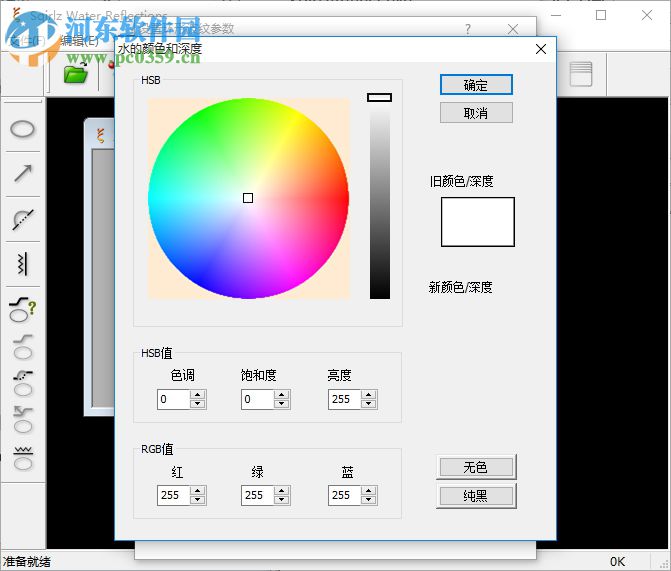Close the background ripple parameters dialog
The width and height of the screenshot is (671, 571).
point(513,29)
